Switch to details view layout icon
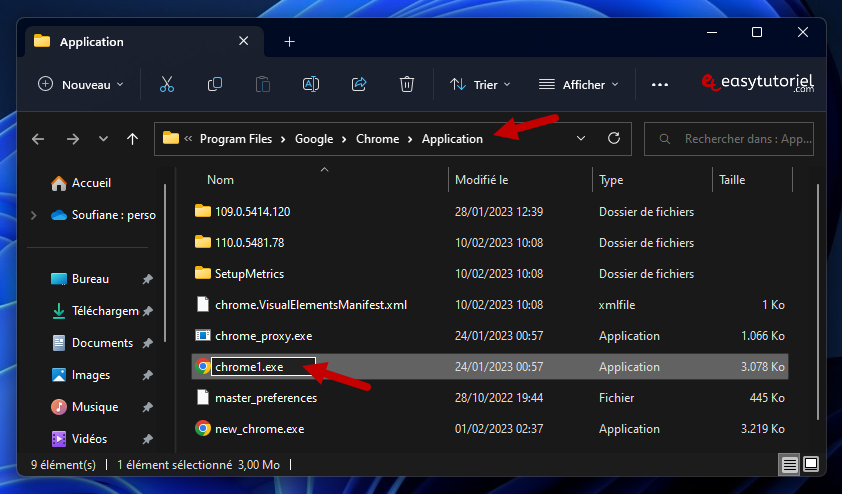The height and width of the screenshot is (494, 842). 790,465
